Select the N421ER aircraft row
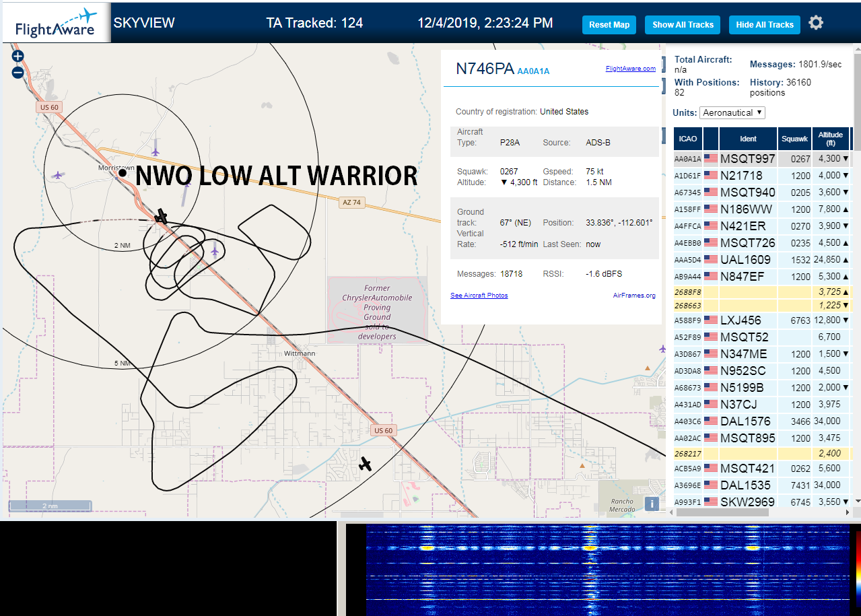The width and height of the screenshot is (861, 616). tap(762, 226)
